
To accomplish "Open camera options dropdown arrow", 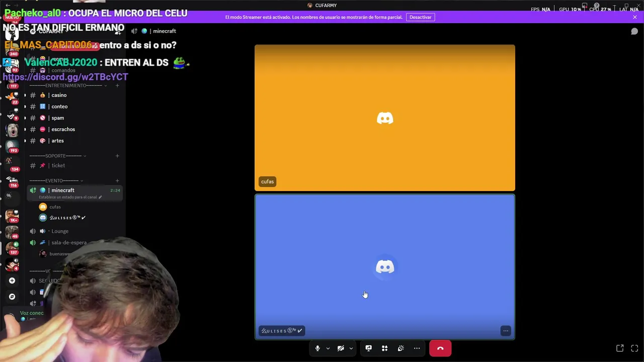I will [351, 348].
